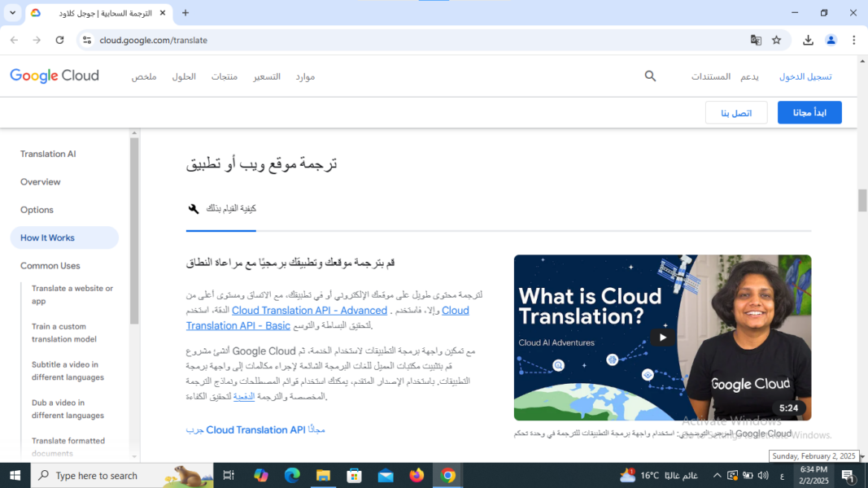Open the منتجات navigation menu
The height and width of the screenshot is (488, 868).
click(225, 77)
